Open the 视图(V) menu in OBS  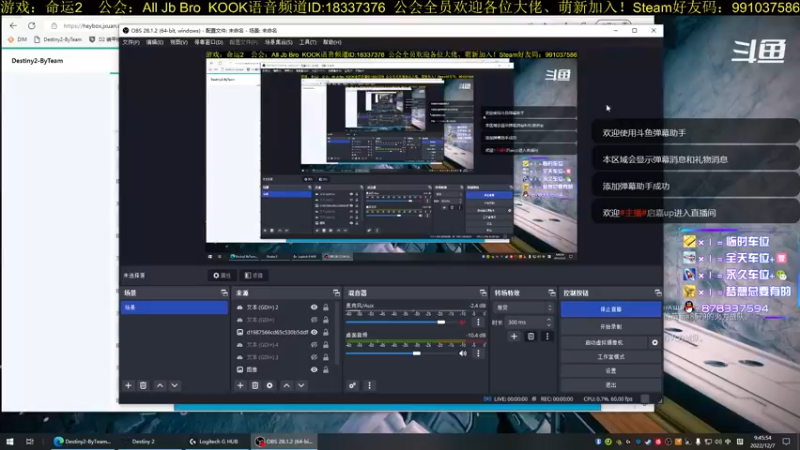click(179, 42)
